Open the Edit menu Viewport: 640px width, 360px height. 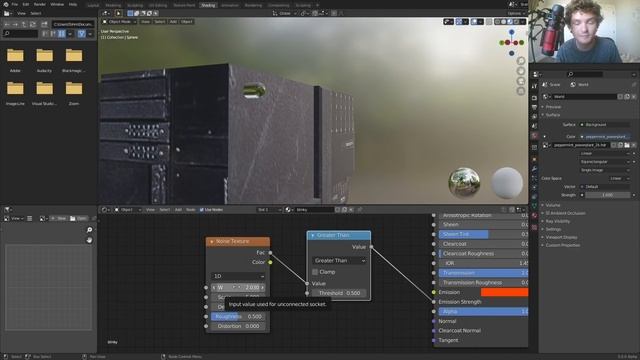pos(26,4)
